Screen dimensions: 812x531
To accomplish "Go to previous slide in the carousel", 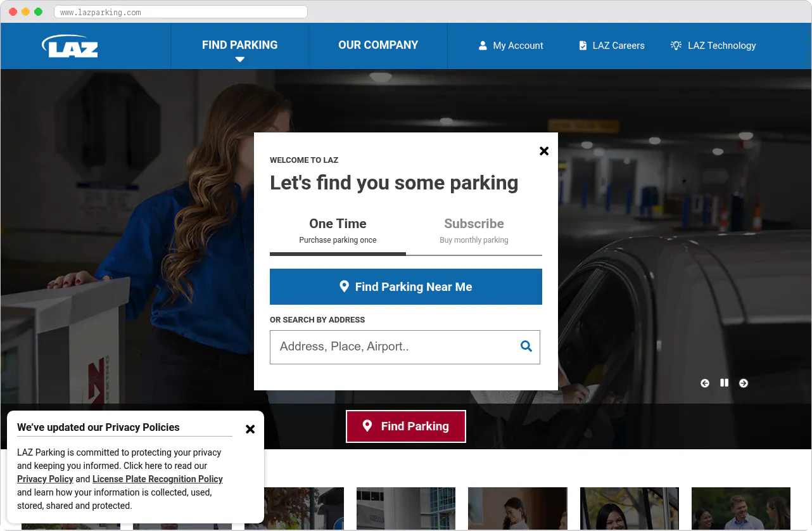I will pyautogui.click(x=705, y=383).
